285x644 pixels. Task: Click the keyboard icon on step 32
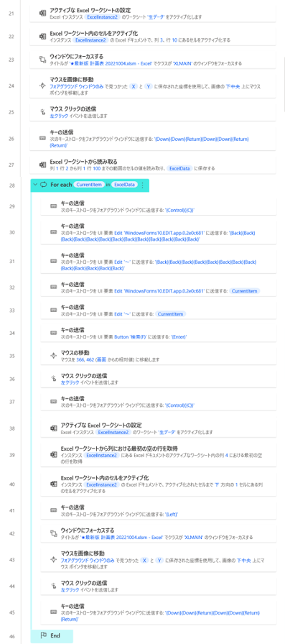coord(53,287)
